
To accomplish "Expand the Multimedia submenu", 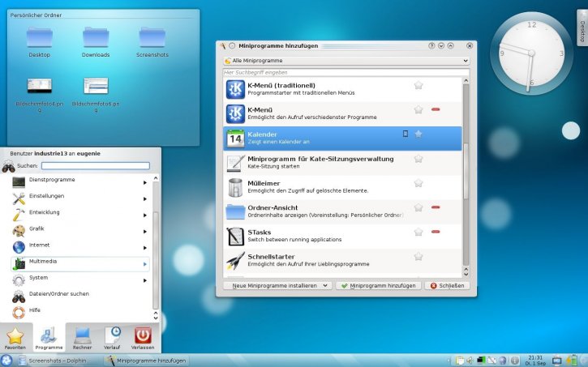I will point(144,264).
